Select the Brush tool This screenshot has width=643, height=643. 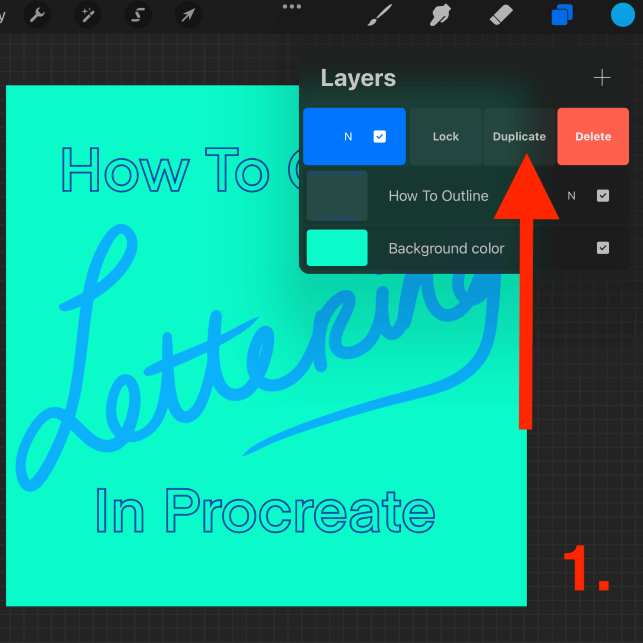[379, 15]
